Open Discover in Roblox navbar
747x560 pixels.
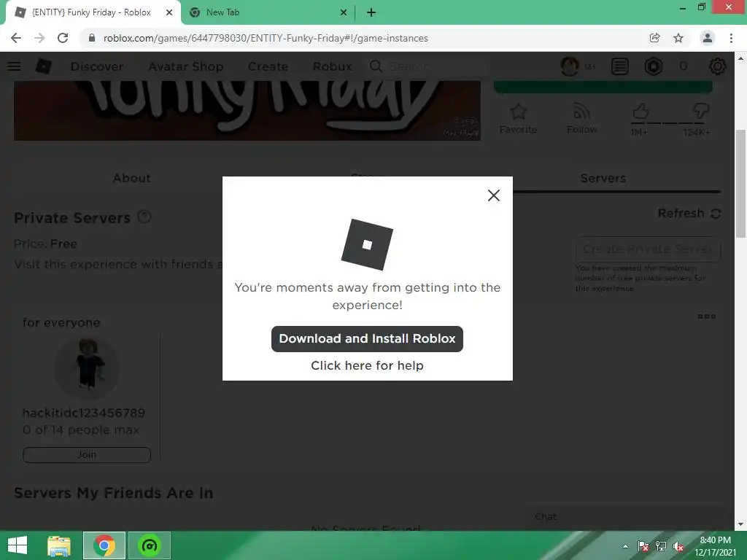[x=97, y=66]
